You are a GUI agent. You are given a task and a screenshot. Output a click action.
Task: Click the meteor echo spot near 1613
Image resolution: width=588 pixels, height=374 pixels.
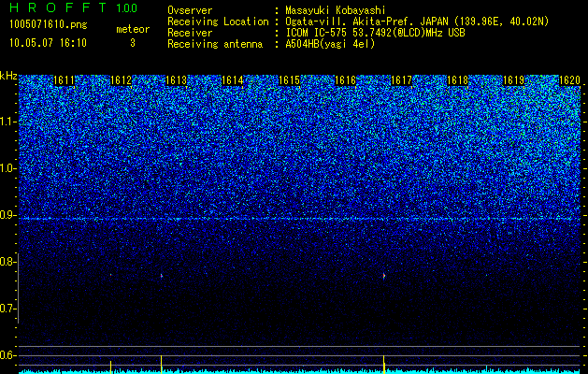[162, 276]
